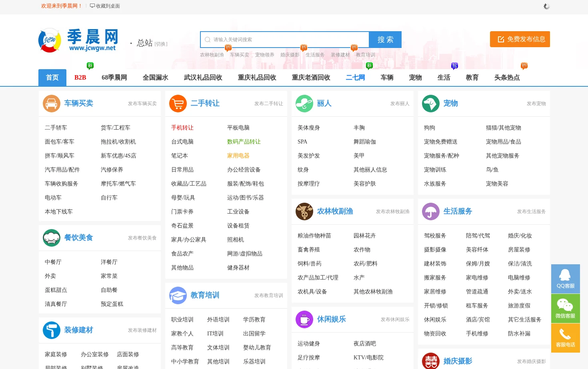Focus the keyword search input field

tap(285, 40)
